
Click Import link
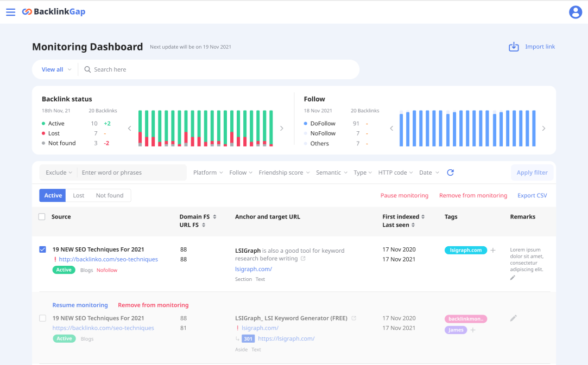click(540, 47)
